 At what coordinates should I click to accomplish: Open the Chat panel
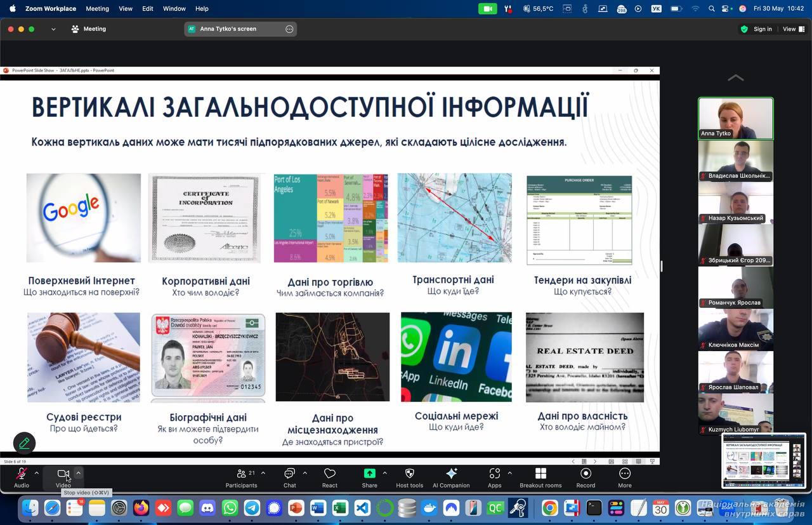pos(289,478)
